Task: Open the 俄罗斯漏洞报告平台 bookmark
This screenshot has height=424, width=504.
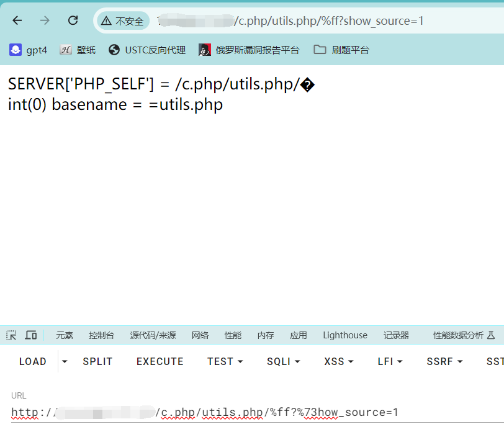Action: (x=249, y=50)
